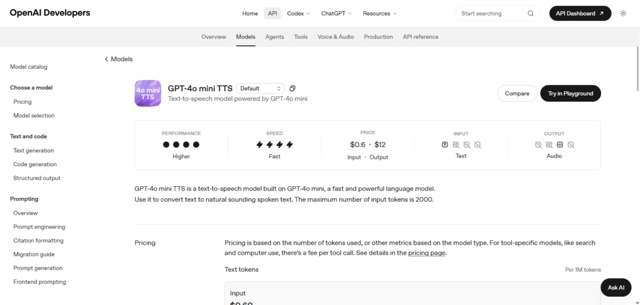Click the Per 1M tokens label
This screenshot has height=305, width=644.
(x=583, y=270)
